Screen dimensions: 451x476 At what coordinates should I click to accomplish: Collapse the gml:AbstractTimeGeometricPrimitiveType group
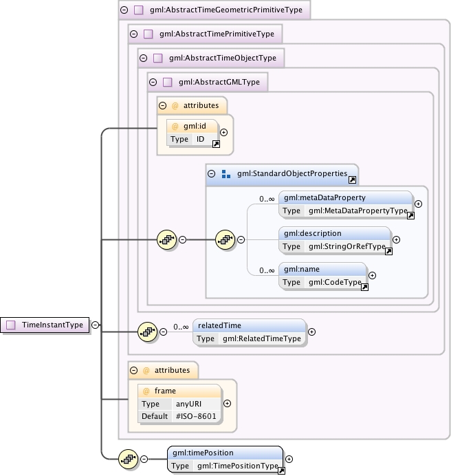click(124, 10)
